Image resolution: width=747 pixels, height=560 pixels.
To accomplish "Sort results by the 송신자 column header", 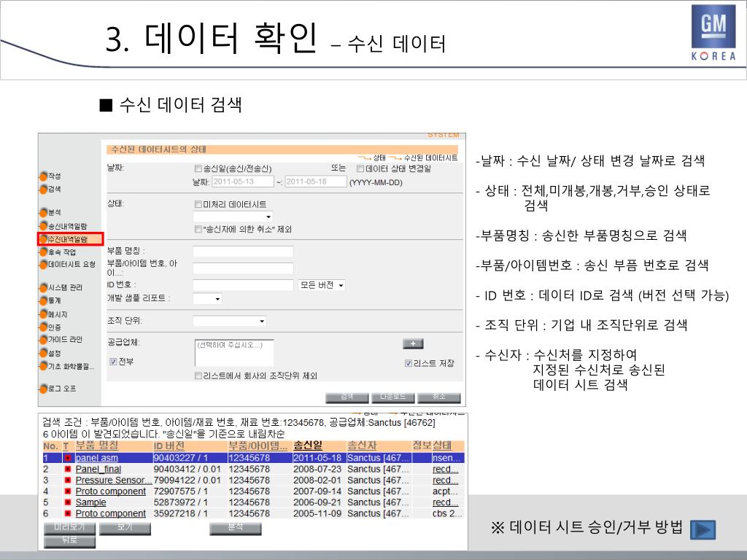I will pos(362,446).
